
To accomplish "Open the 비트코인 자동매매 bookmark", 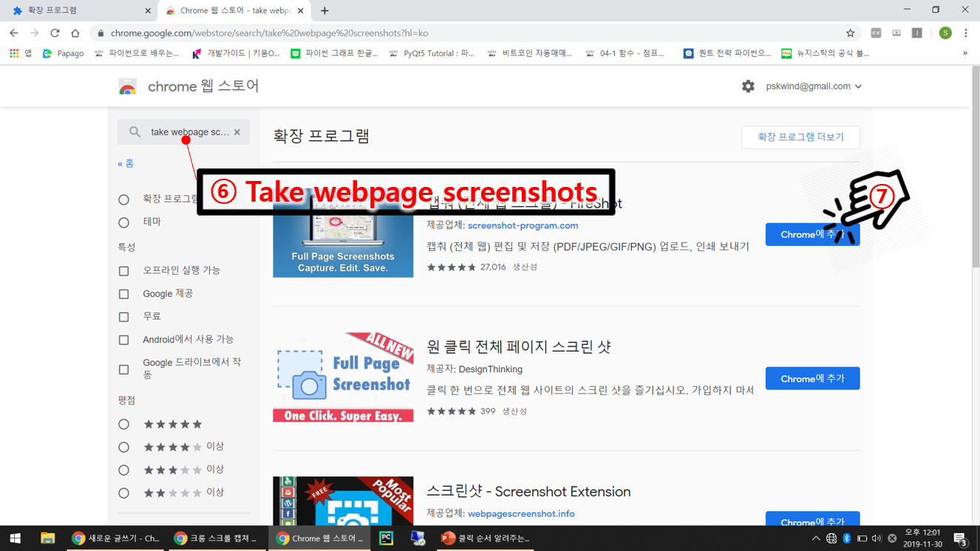I will tap(530, 53).
